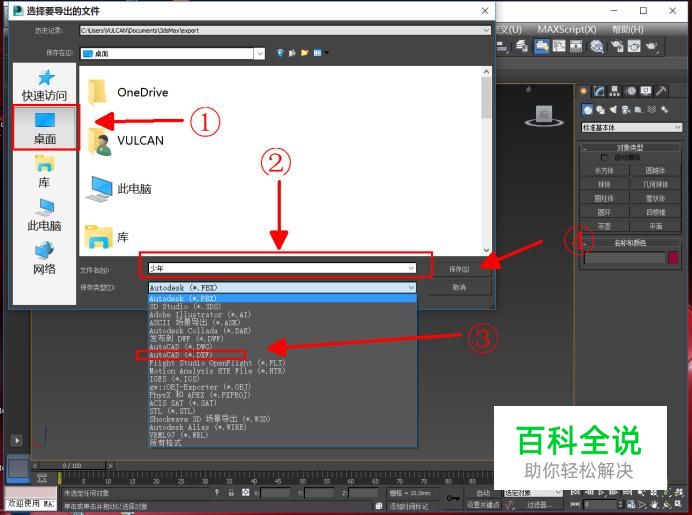This screenshot has height=515, width=692.
Task: Toggle the selection lock icon in status bar
Action: [x=231, y=492]
